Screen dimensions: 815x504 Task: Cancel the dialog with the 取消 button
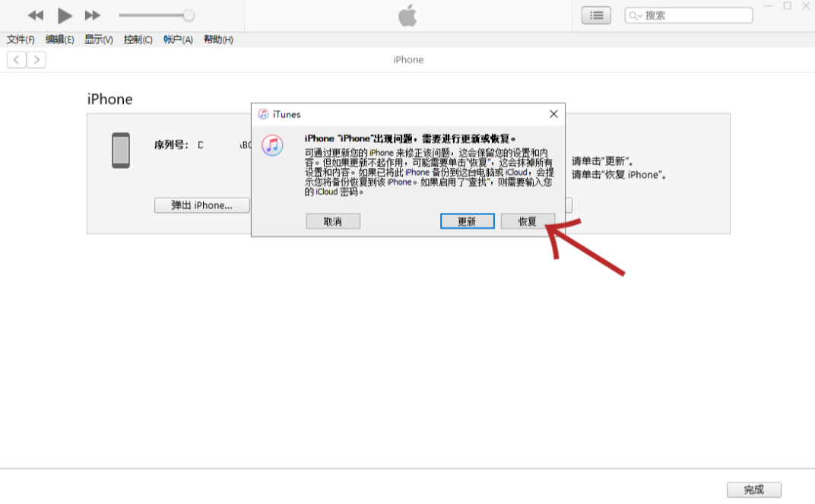tap(332, 220)
